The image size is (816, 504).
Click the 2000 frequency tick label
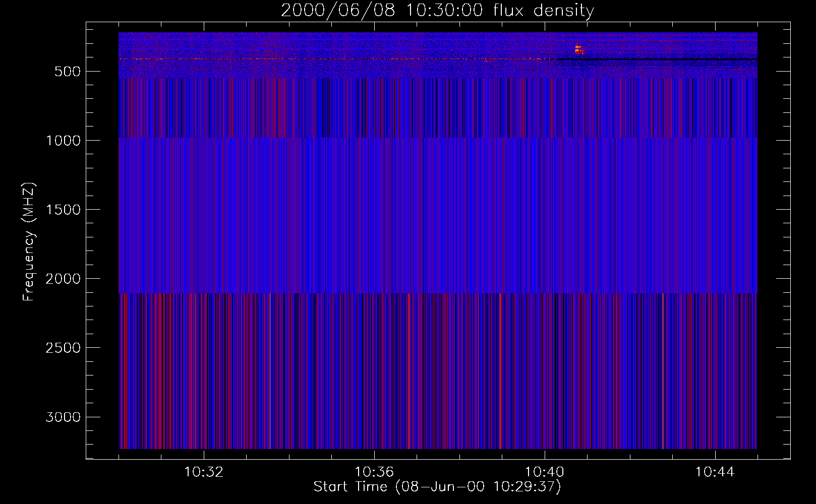click(x=63, y=279)
